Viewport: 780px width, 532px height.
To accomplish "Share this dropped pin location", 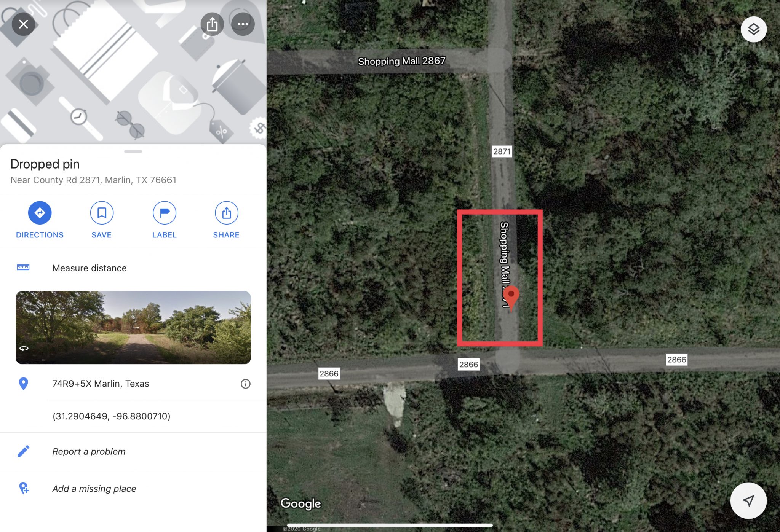I will 226,220.
